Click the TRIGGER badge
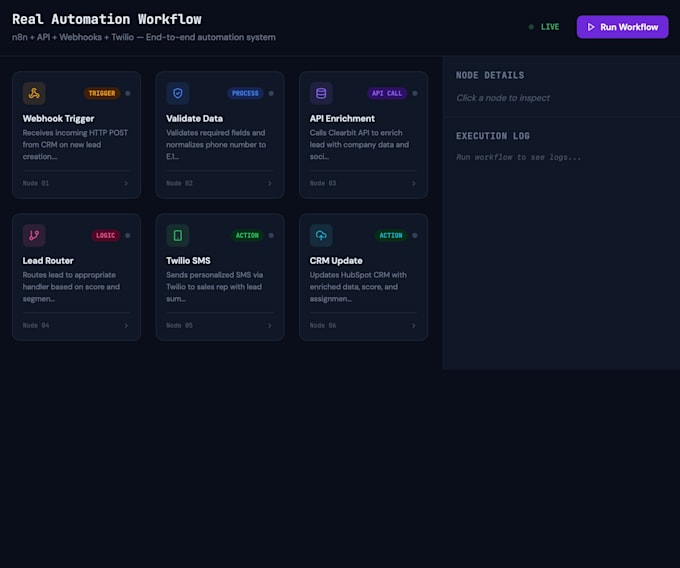680x568 pixels. [102, 93]
